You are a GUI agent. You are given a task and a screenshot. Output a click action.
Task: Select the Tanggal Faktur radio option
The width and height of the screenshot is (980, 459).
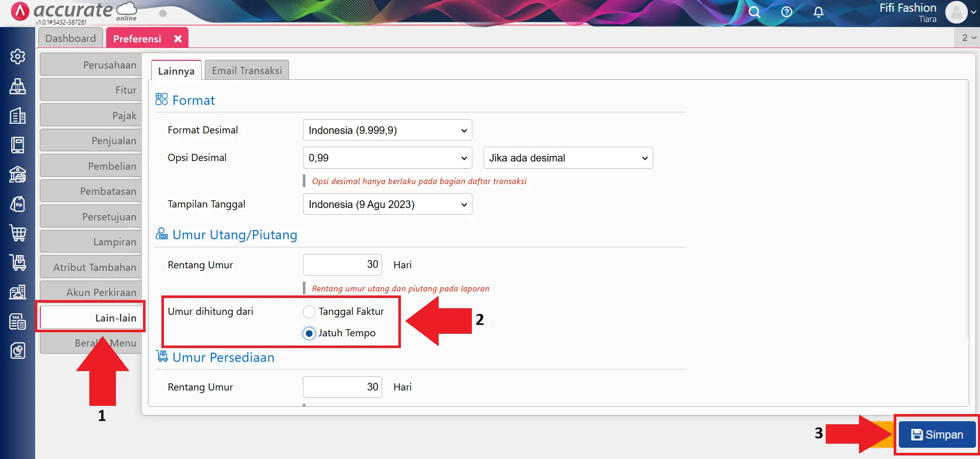pyautogui.click(x=309, y=312)
